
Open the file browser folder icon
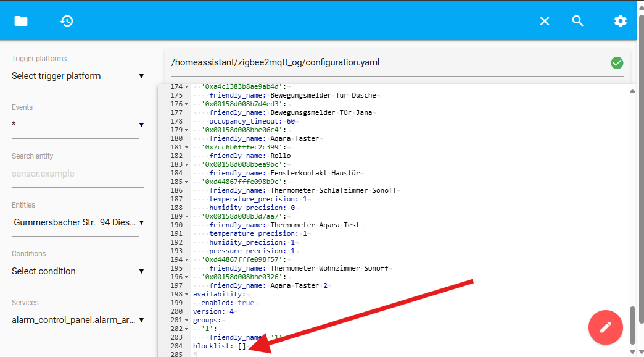21,21
